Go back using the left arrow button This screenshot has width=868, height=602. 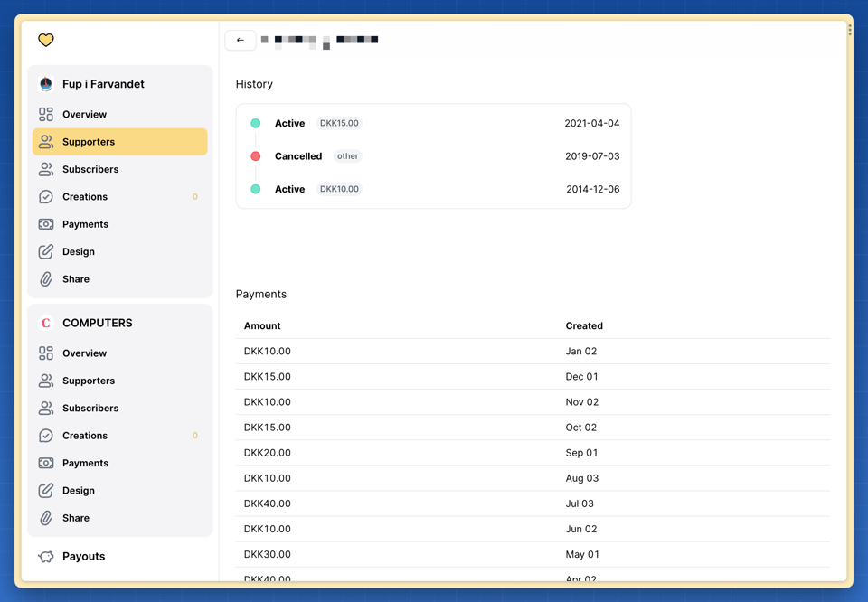coord(241,40)
